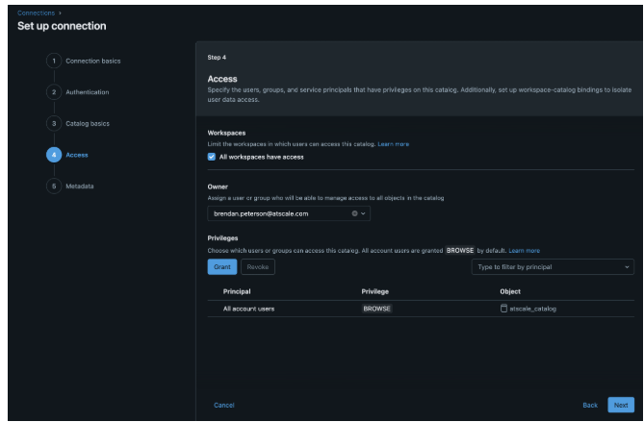Click the owner email input field
Viewport: 644px width, 422px height.
[x=289, y=213]
